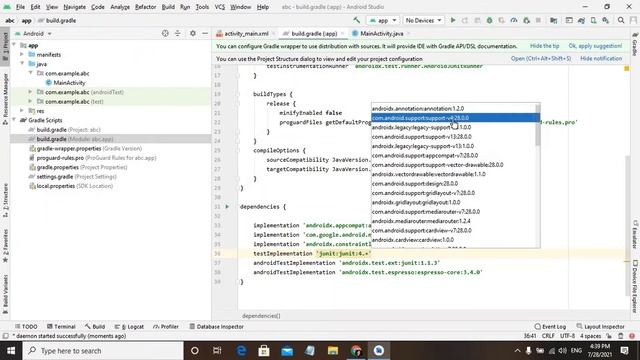Open the Layout Inspector panel
This screenshot has height=360, width=640.
coord(600,327)
